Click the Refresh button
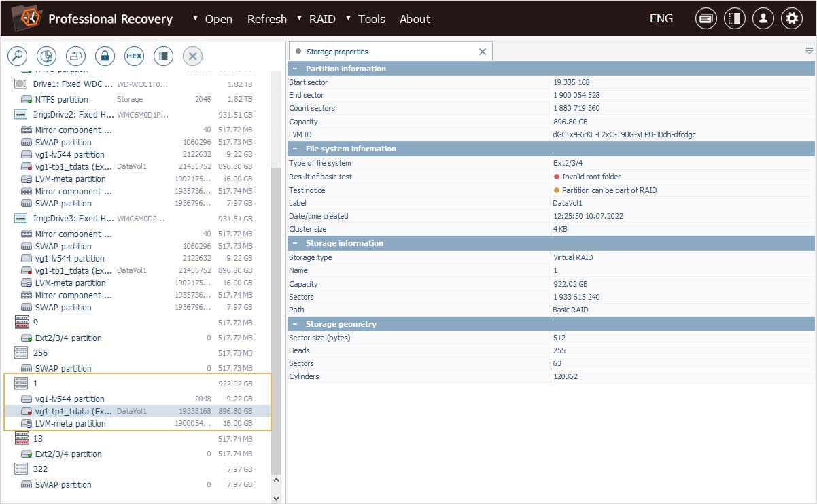Viewport: 817px width, 504px height. tap(266, 19)
